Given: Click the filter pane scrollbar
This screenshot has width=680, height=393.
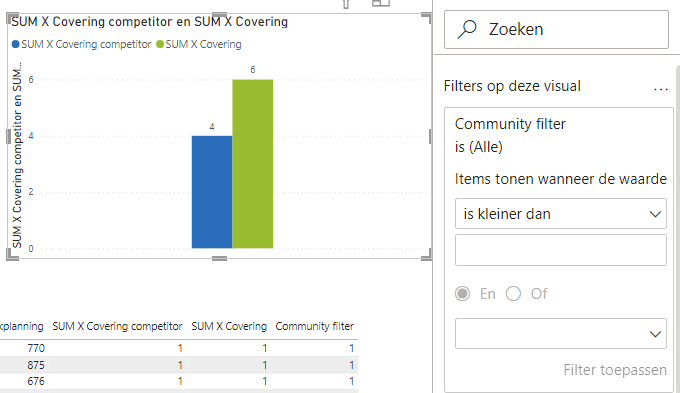Looking at the screenshot, I should (678, 229).
